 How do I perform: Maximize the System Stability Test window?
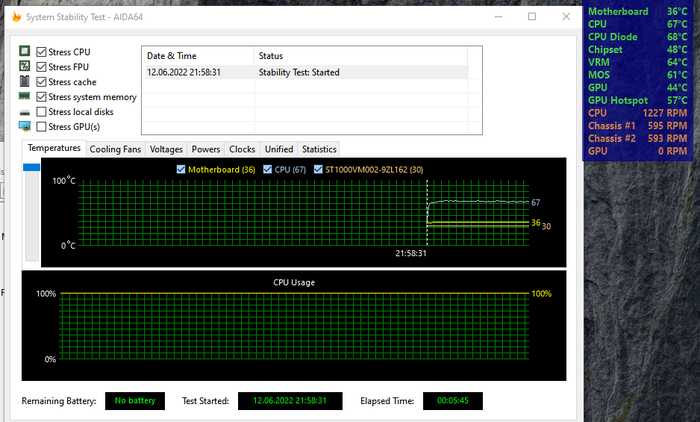[x=532, y=17]
